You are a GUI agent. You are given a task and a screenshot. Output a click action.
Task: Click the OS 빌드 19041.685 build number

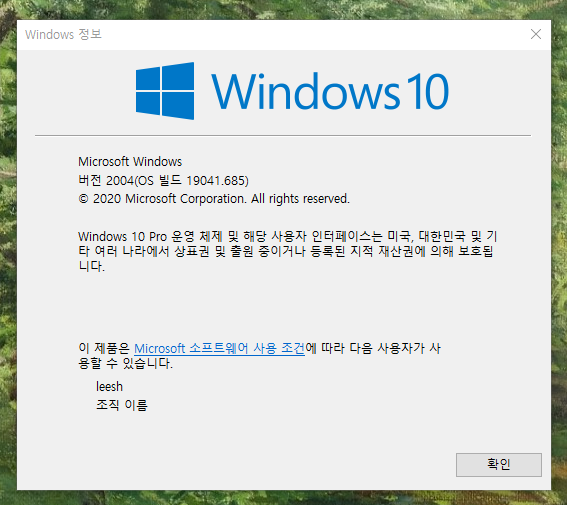tap(191, 180)
